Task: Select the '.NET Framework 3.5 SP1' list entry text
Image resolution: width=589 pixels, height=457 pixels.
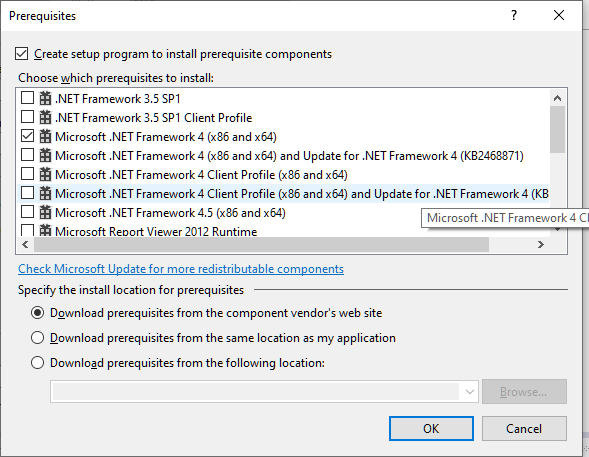Action: point(118,99)
